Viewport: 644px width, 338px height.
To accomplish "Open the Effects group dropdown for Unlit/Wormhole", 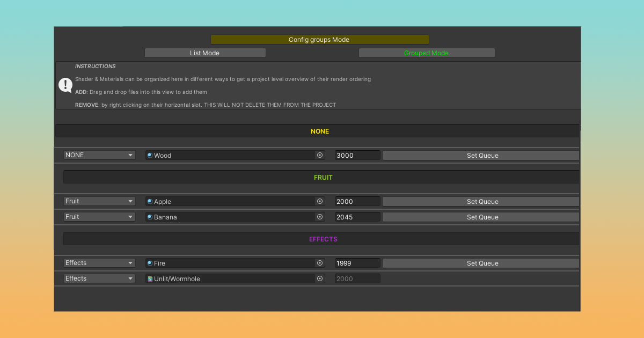I will click(x=99, y=278).
